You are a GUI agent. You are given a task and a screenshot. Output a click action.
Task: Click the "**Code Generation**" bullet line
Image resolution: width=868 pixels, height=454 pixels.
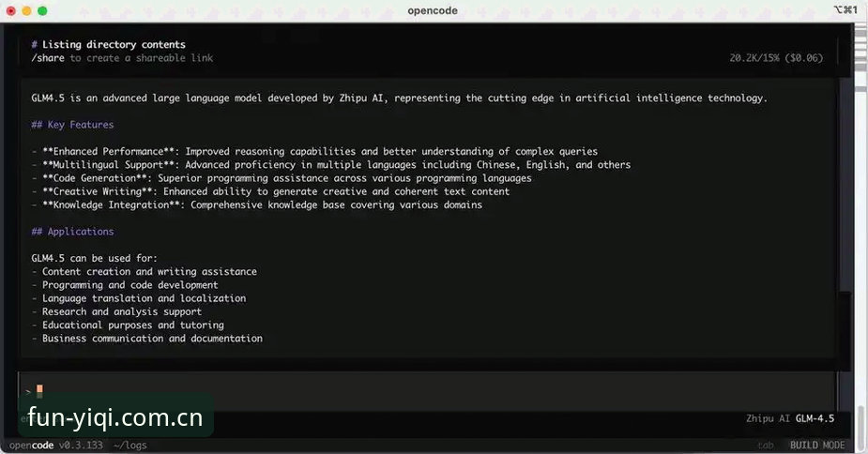pos(282,178)
